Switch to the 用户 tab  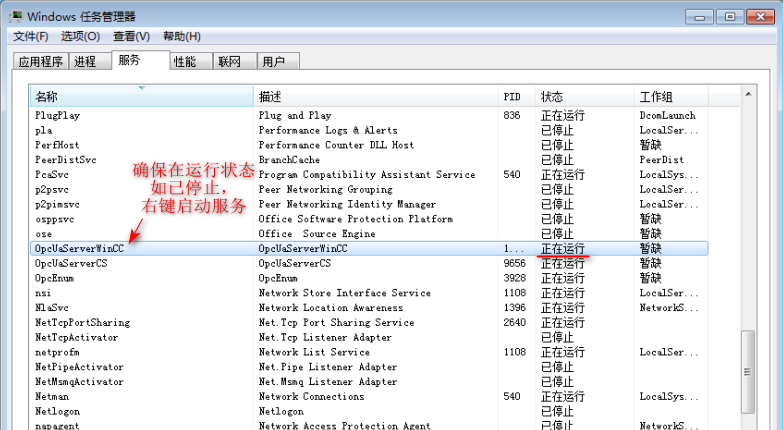[273, 62]
